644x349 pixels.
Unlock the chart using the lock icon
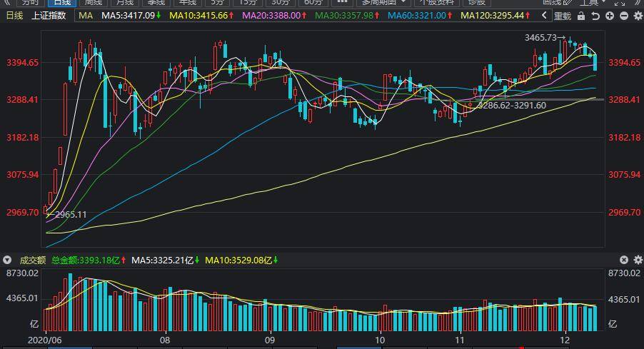point(581,16)
